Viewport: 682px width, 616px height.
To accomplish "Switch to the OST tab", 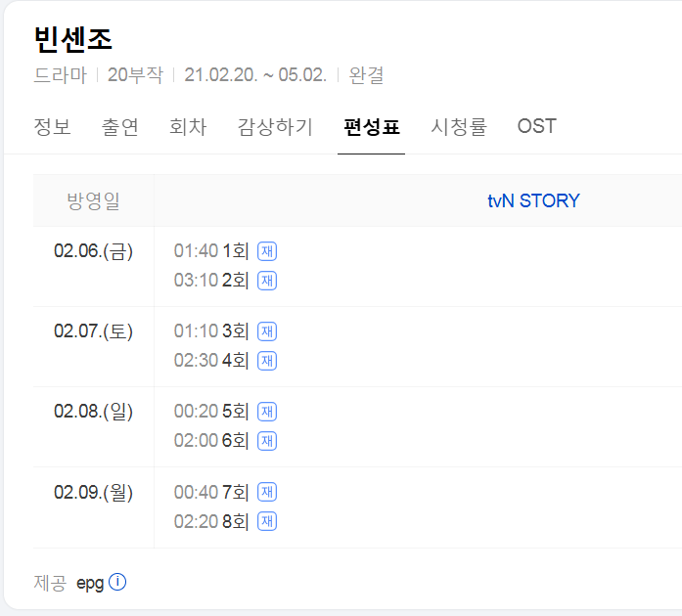I will pyautogui.click(x=536, y=127).
